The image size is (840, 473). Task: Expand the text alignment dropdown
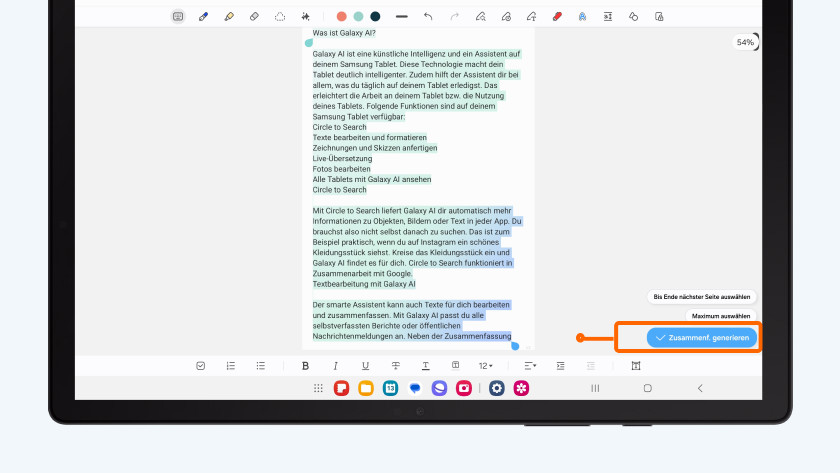[x=530, y=366]
